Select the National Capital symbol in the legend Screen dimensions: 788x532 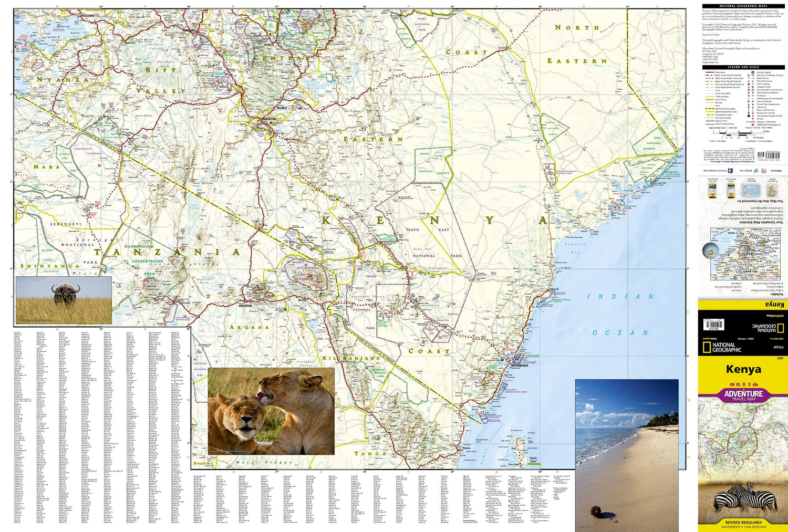(x=752, y=72)
